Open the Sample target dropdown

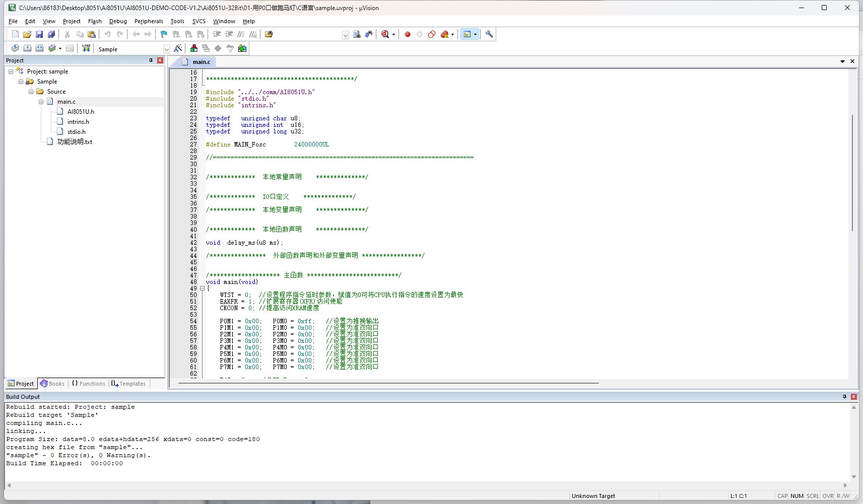coord(167,49)
